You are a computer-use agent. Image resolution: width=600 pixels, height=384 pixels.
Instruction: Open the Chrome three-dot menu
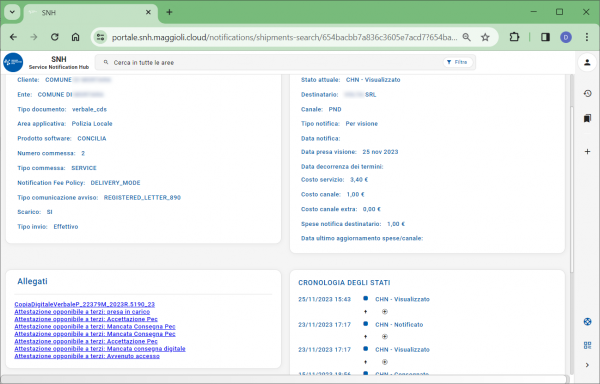click(x=587, y=37)
